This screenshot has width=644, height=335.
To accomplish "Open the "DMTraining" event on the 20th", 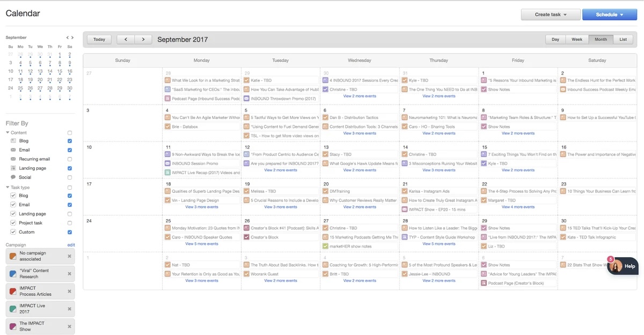I will click(x=360, y=191).
